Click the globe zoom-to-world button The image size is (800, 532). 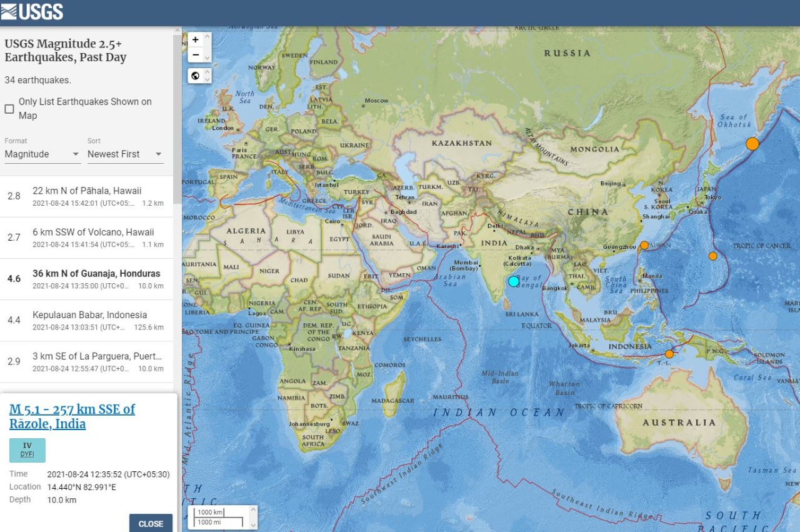[196, 76]
